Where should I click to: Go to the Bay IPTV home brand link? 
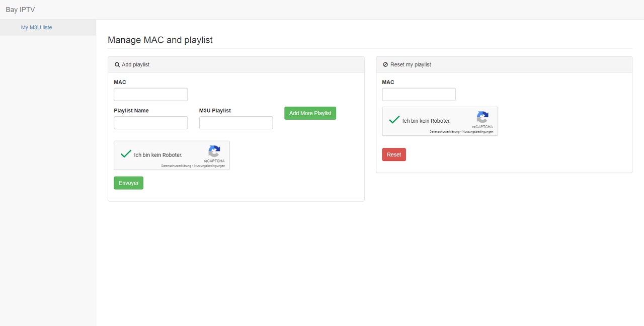pyautogui.click(x=20, y=10)
